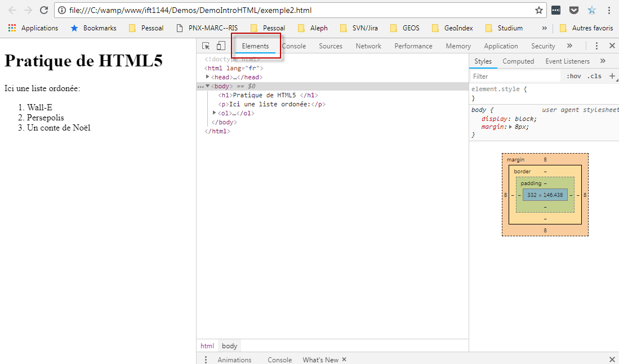Select the Styles sidebar tab
Viewport: 619px width, 364px height.
[483, 61]
